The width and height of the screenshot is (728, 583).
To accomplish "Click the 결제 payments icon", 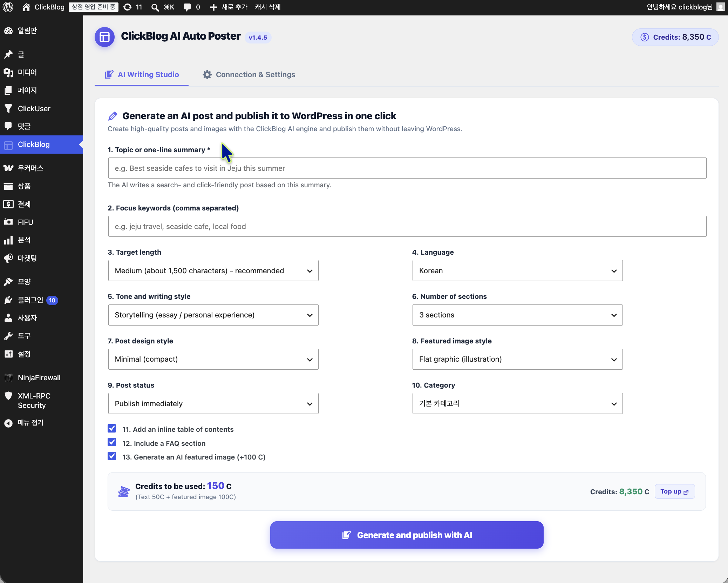I will pyautogui.click(x=8, y=204).
